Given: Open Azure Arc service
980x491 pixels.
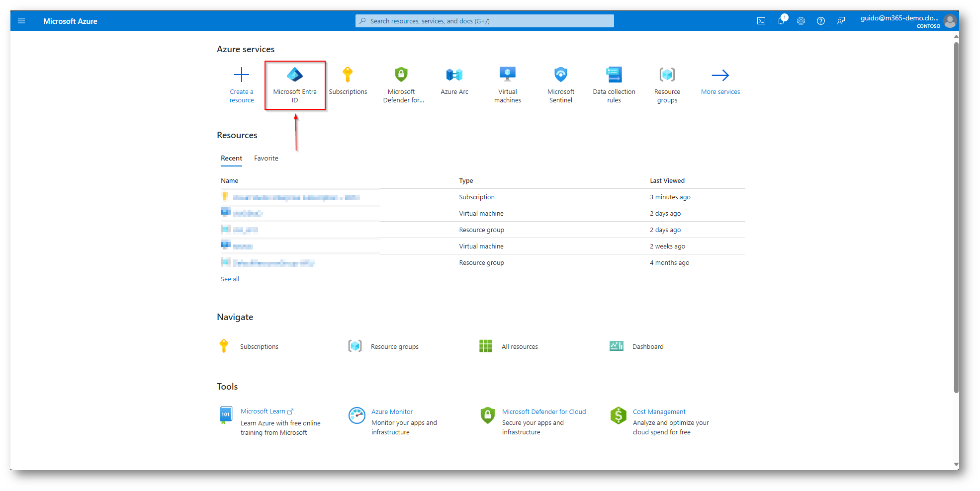Looking at the screenshot, I should click(x=454, y=82).
